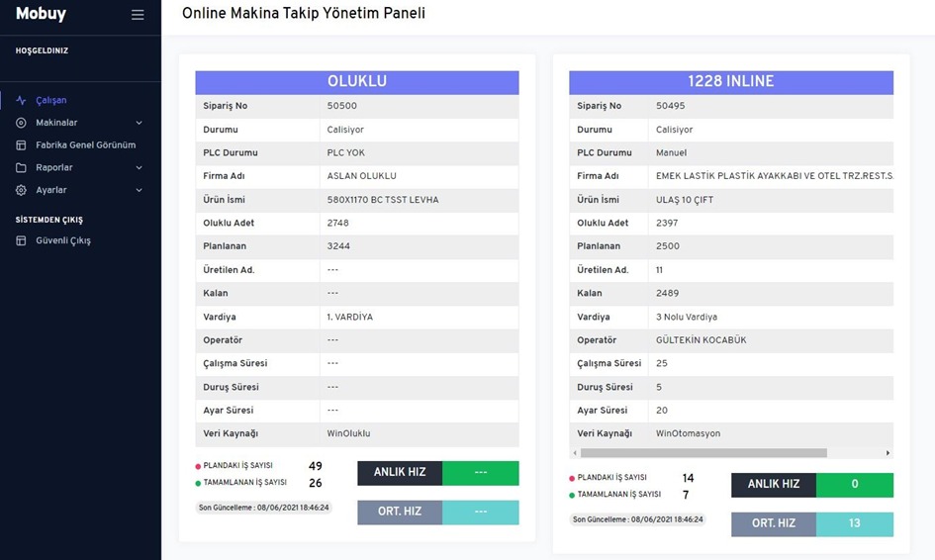Click the 1228 INLINE horizontal scrollbar
935x560 pixels.
pos(703,453)
